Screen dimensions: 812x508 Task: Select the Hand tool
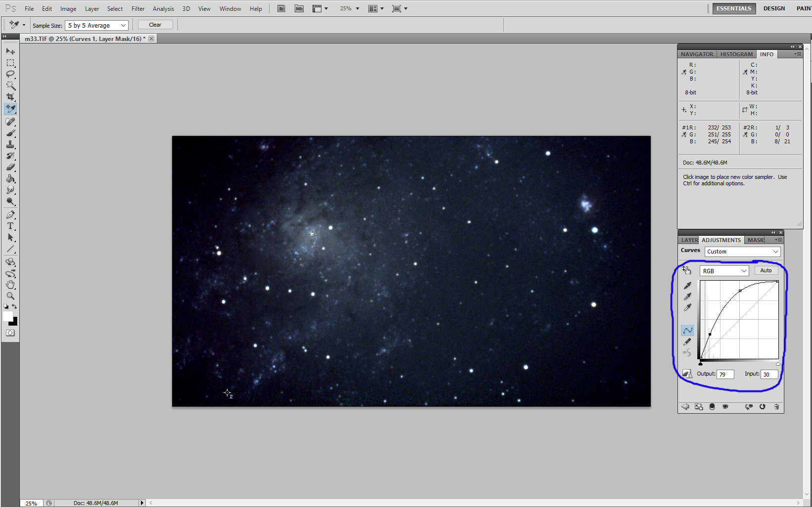click(x=10, y=285)
